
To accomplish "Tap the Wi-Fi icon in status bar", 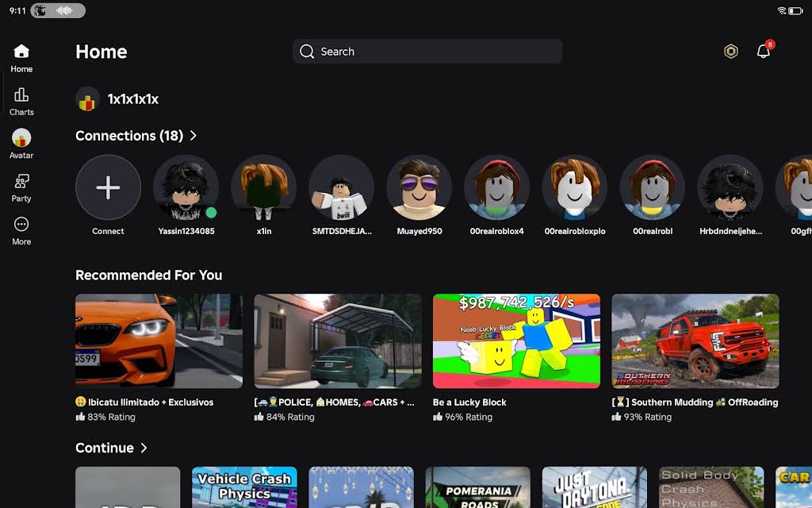I will (x=781, y=11).
